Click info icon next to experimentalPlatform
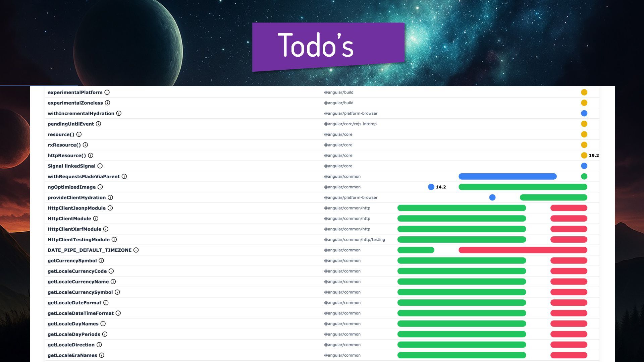The width and height of the screenshot is (644, 362). pos(107,92)
